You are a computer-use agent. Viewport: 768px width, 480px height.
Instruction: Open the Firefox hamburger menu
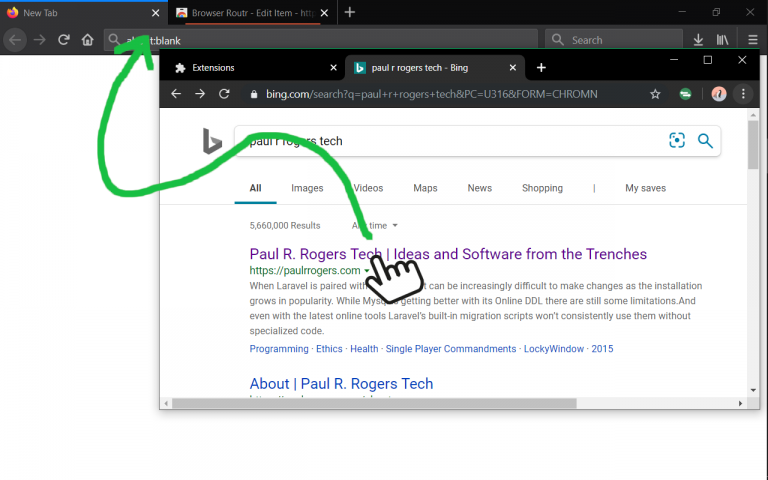(753, 40)
